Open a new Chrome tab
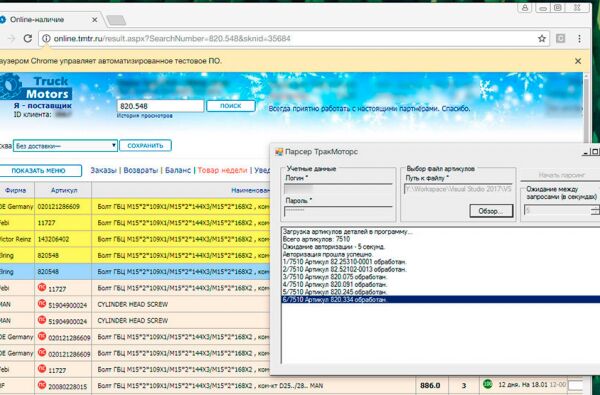 tap(116, 20)
